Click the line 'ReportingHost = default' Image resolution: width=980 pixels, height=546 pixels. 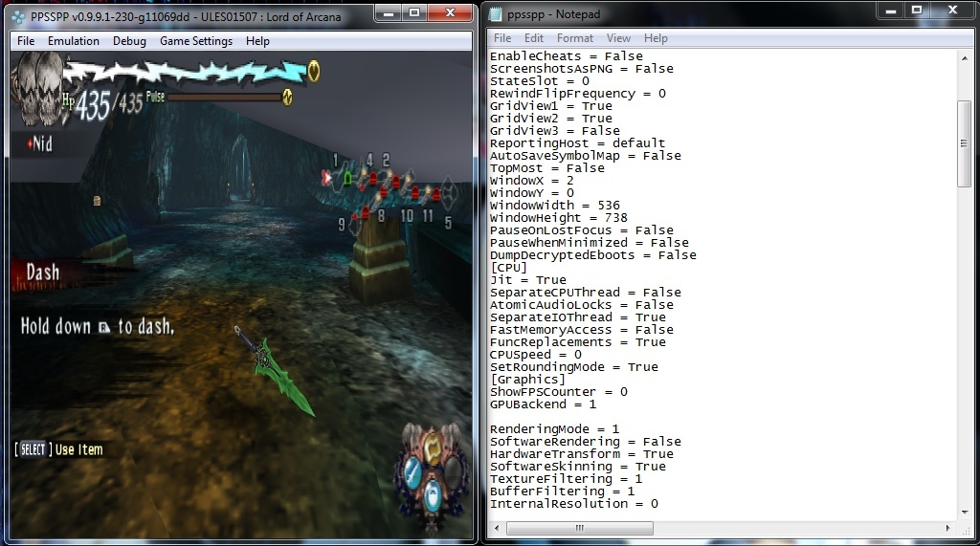577,143
